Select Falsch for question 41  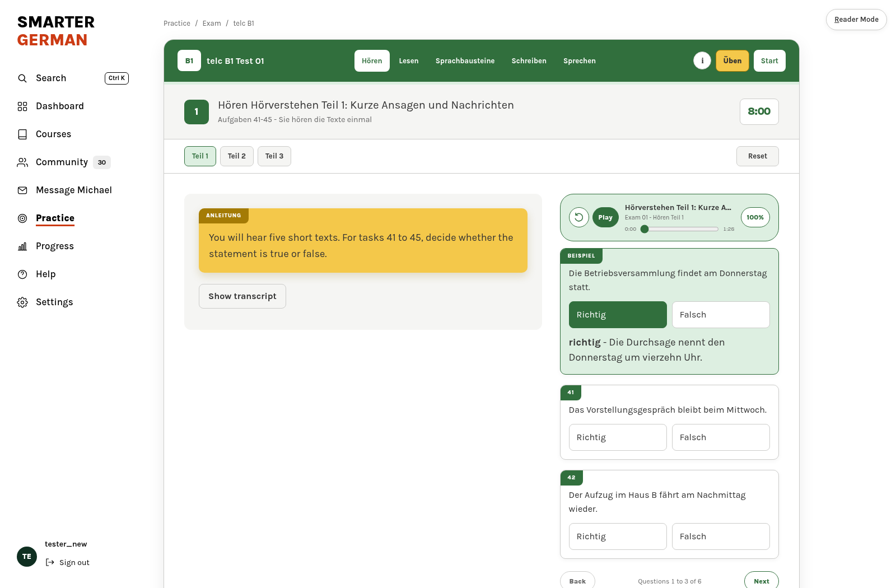(x=721, y=437)
